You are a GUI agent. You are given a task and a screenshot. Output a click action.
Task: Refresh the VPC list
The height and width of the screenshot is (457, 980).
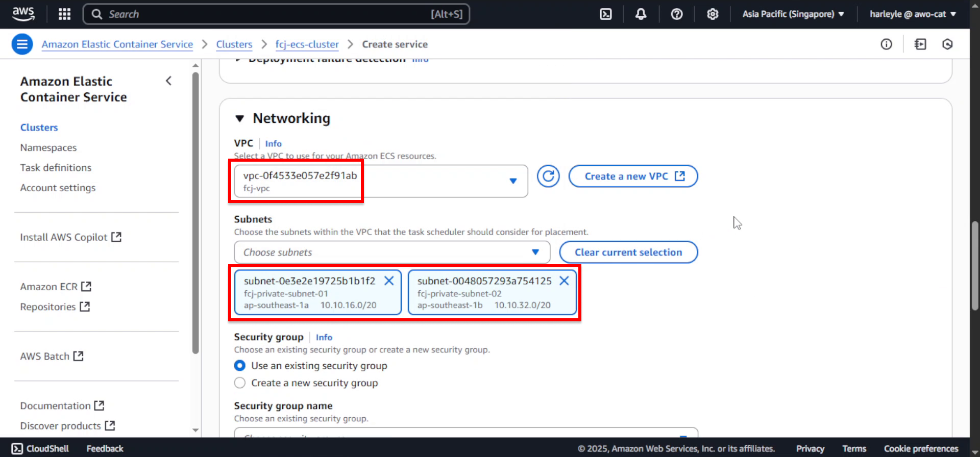pyautogui.click(x=548, y=176)
